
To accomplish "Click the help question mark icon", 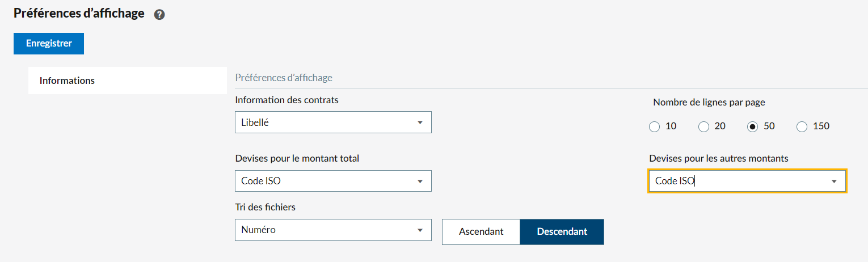I will (159, 15).
